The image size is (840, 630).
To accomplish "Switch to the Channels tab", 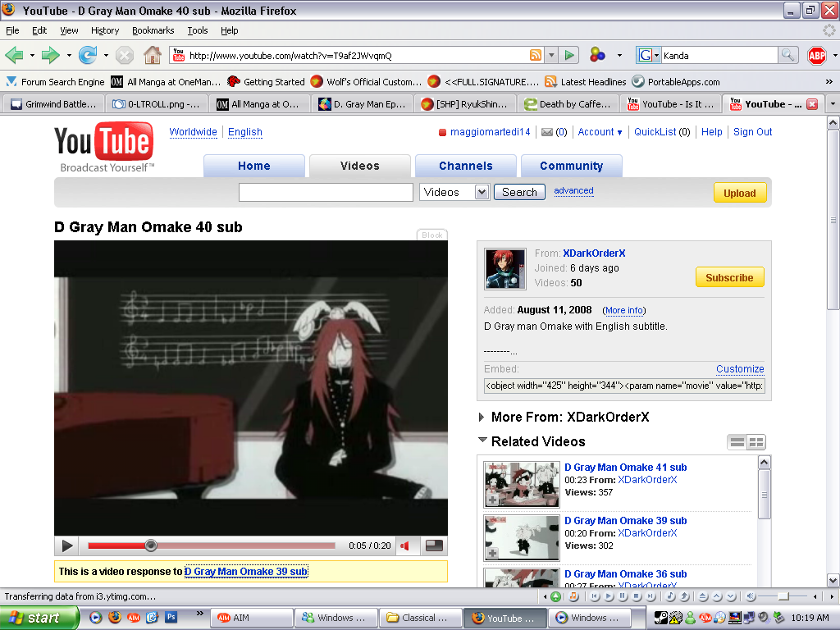I will [x=465, y=166].
